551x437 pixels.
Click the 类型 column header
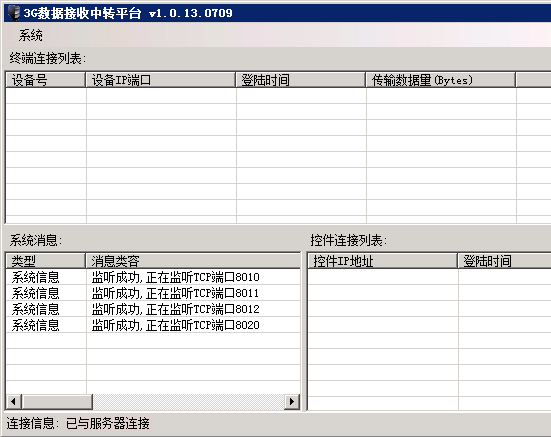46,261
